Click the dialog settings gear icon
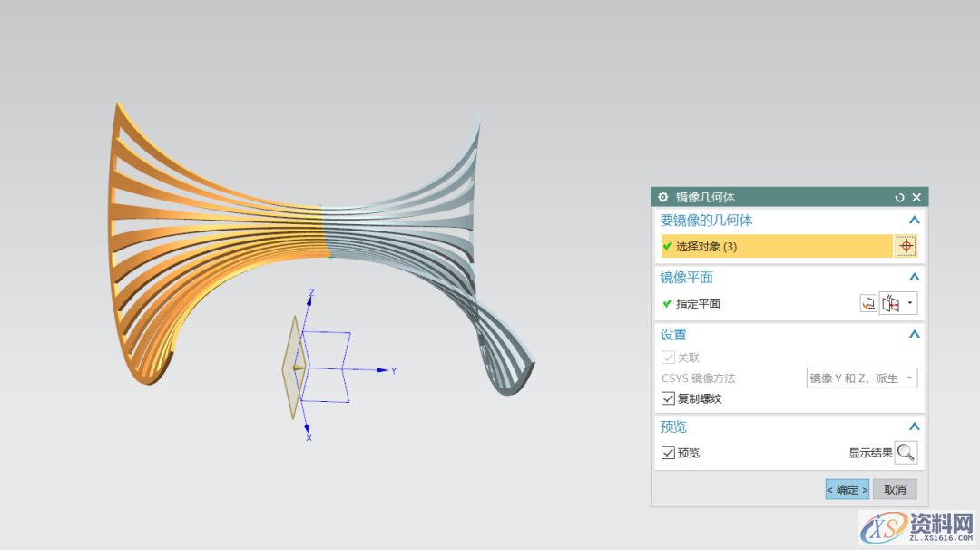980x550 pixels. click(x=662, y=197)
